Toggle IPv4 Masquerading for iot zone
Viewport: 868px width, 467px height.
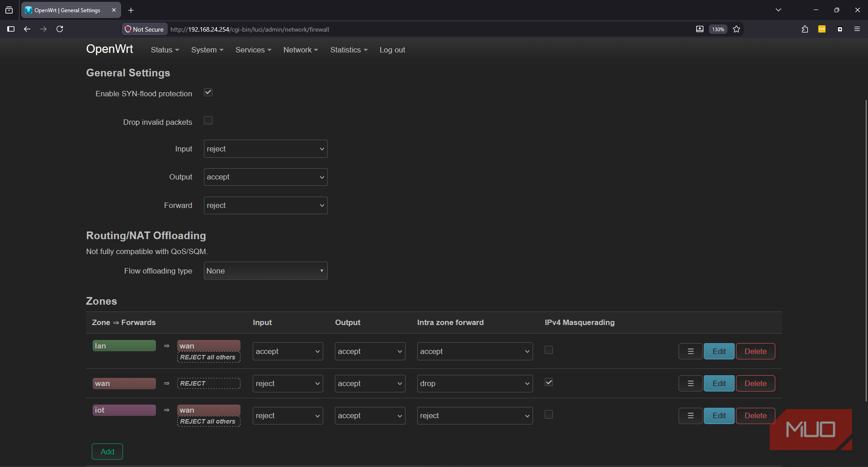(549, 414)
